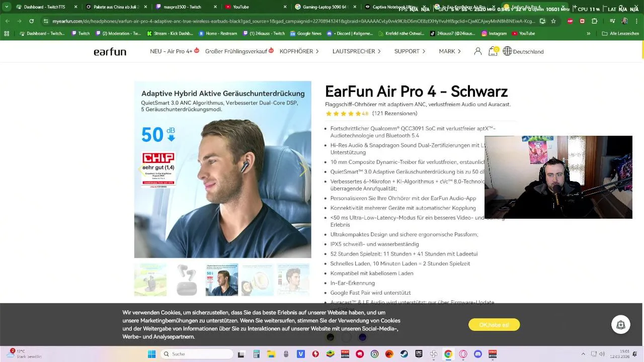Reload the page with the refresh icon
Screen dimensions: 644x362
click(31, 21)
